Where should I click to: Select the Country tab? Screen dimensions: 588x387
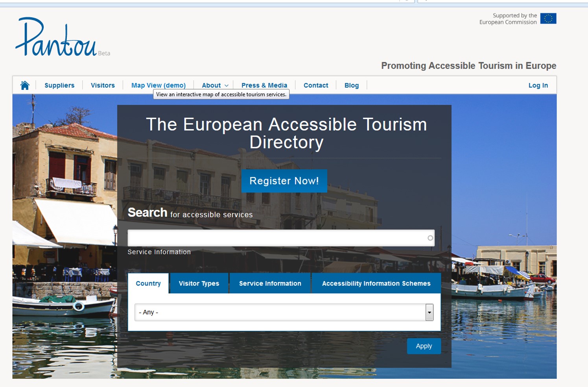click(x=148, y=283)
